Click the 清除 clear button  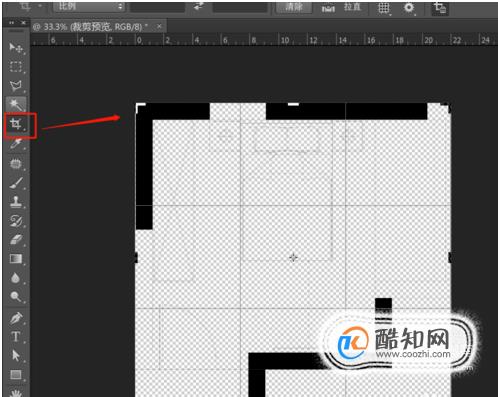(x=294, y=7)
